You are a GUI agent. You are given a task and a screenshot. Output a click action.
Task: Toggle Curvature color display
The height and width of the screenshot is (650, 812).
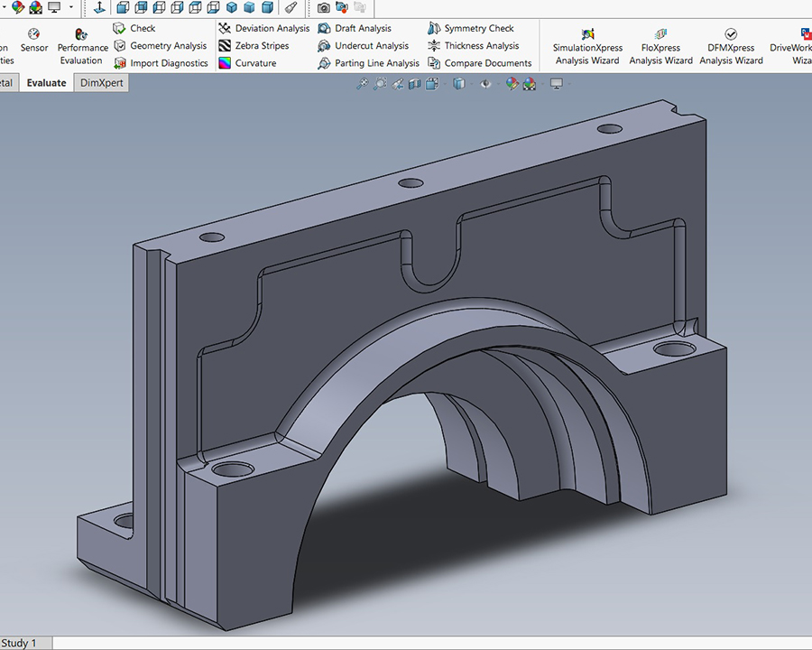[247, 63]
